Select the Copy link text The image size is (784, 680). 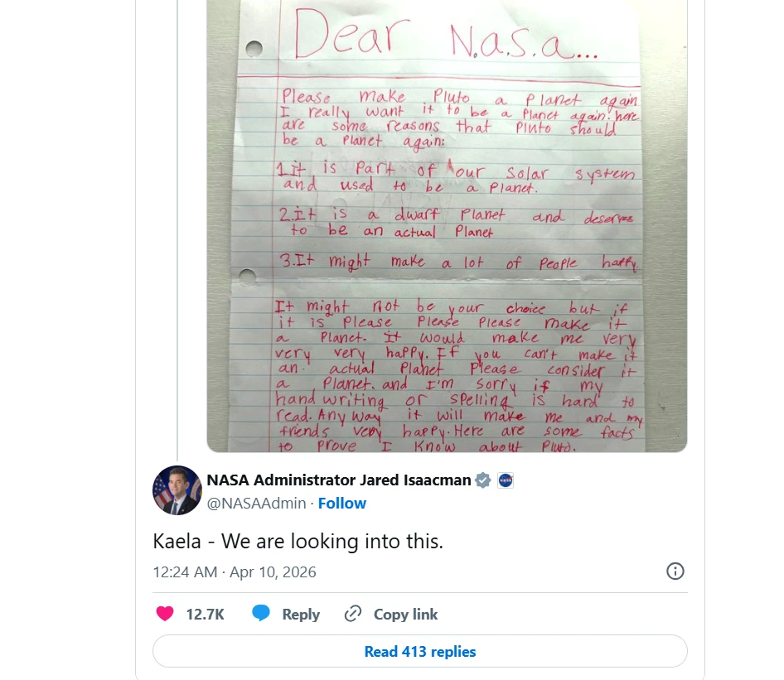405,614
